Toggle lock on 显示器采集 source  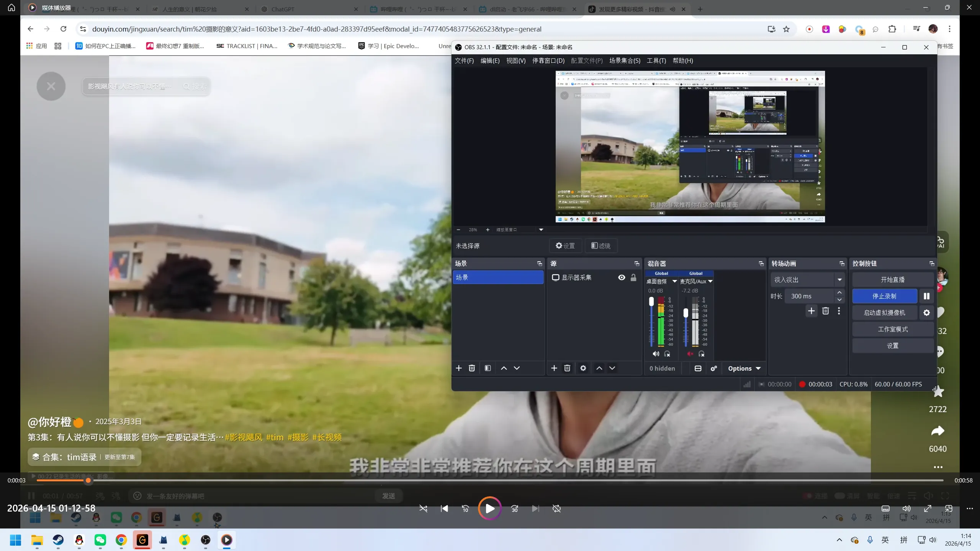(633, 278)
